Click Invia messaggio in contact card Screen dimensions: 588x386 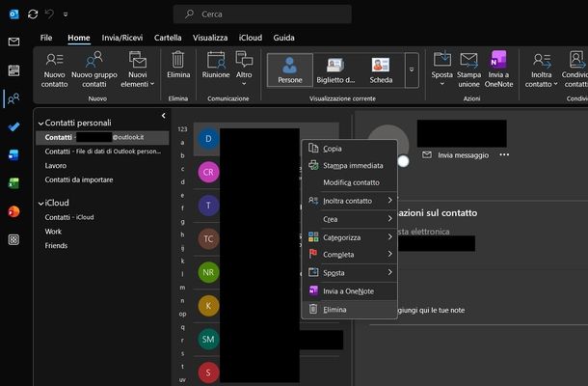[x=455, y=155]
